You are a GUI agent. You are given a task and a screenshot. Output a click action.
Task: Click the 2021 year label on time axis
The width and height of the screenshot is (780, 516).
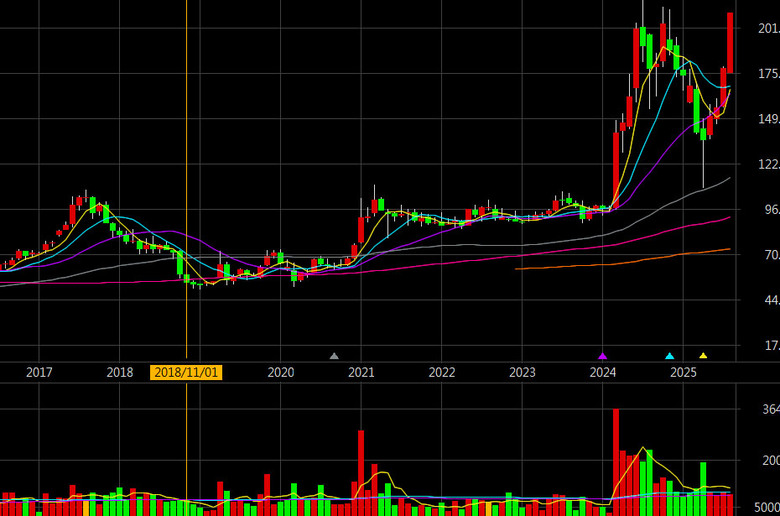(x=361, y=372)
